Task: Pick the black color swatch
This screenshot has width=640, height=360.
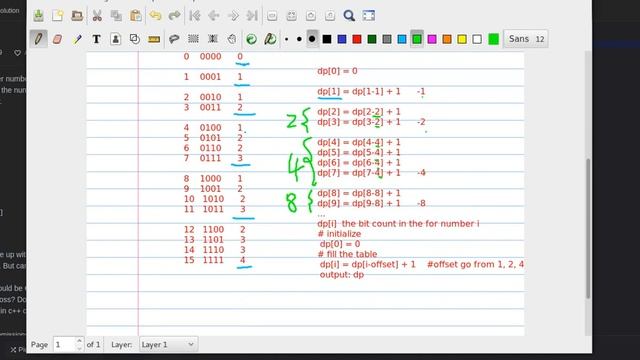Action: tap(327, 39)
